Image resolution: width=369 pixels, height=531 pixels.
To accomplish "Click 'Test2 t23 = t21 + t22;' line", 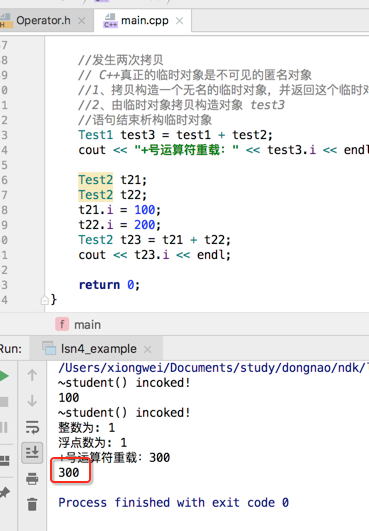I will coord(154,240).
